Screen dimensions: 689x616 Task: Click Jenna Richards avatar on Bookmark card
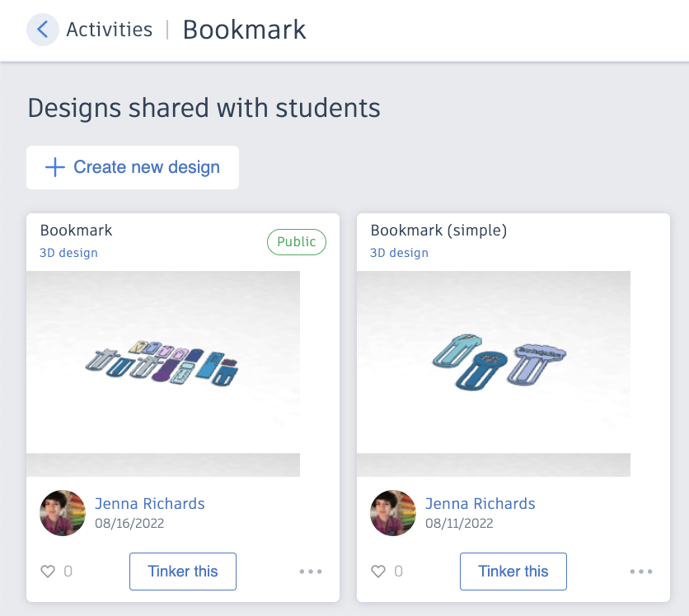pos(63,513)
